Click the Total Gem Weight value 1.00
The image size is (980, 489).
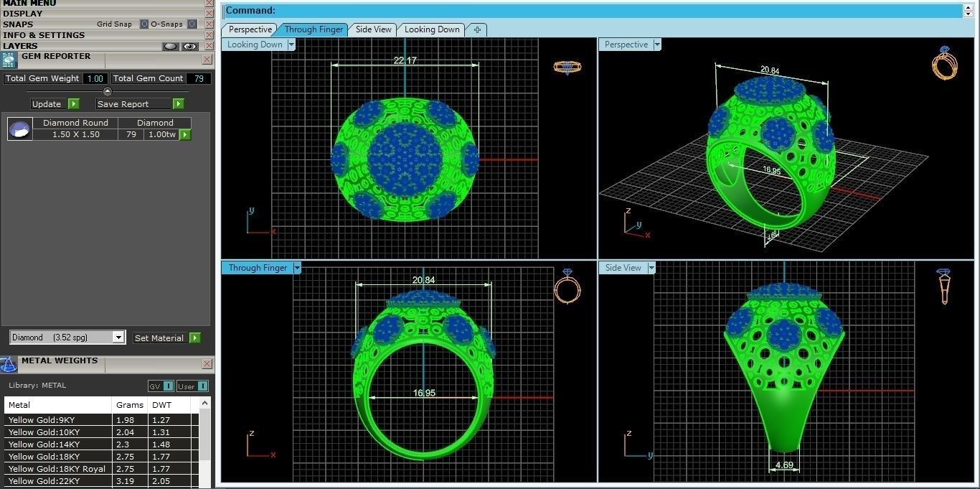[x=94, y=78]
